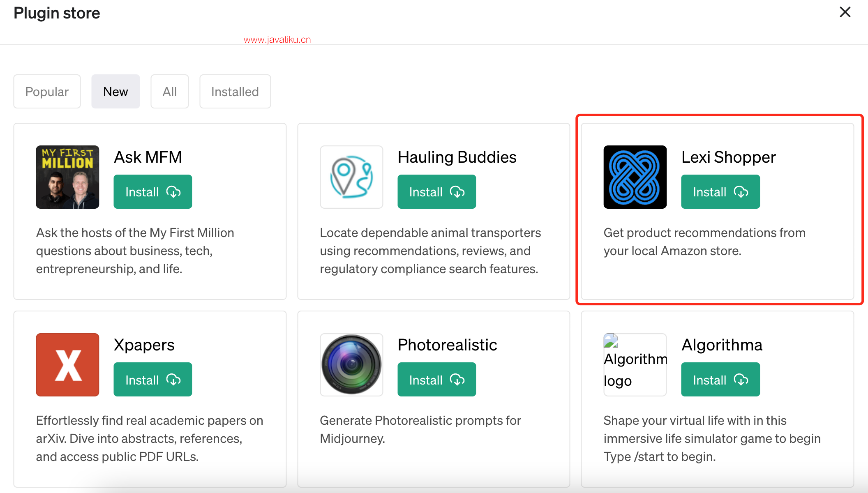The image size is (868, 493).
Task: Click the Ask MFM podcast logo
Action: click(67, 177)
